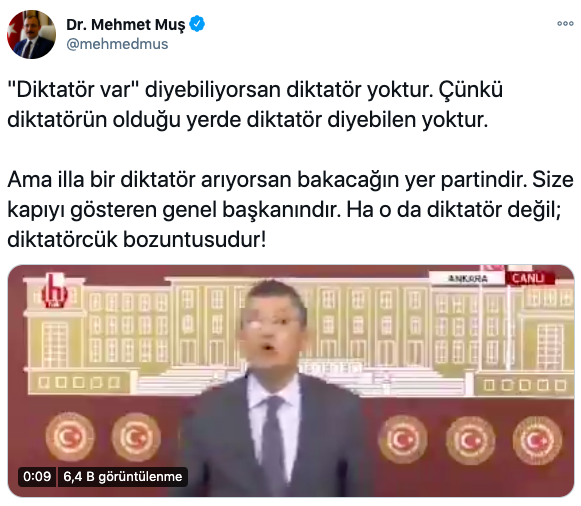Screen dimensions: 581x506
Task: Click the word bozuntusudur in the tweet
Action: coord(194,240)
